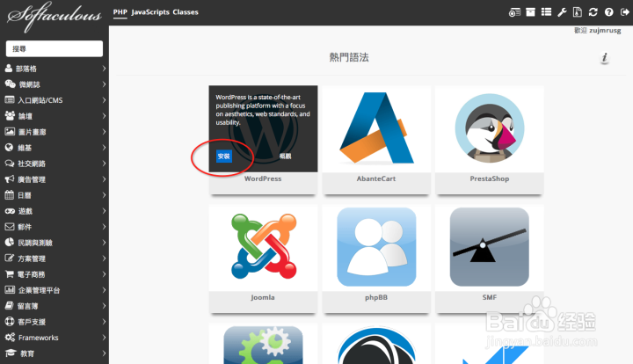The height and width of the screenshot is (364, 633).
Task: Open settings with the wrench icon
Action: (x=562, y=12)
